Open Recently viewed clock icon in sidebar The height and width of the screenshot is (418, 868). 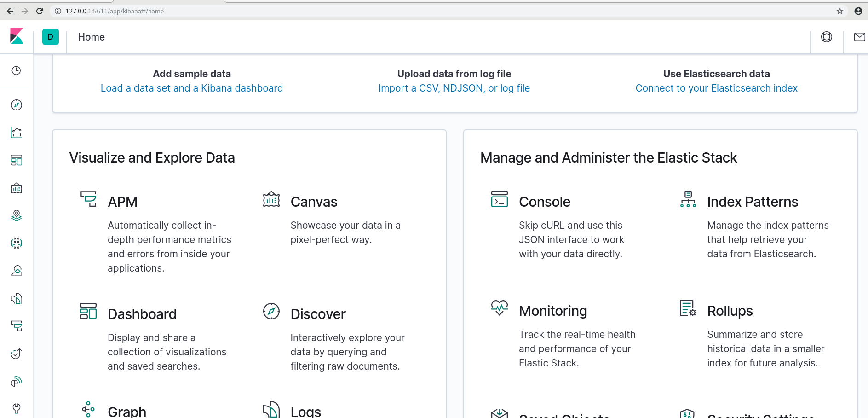(17, 70)
